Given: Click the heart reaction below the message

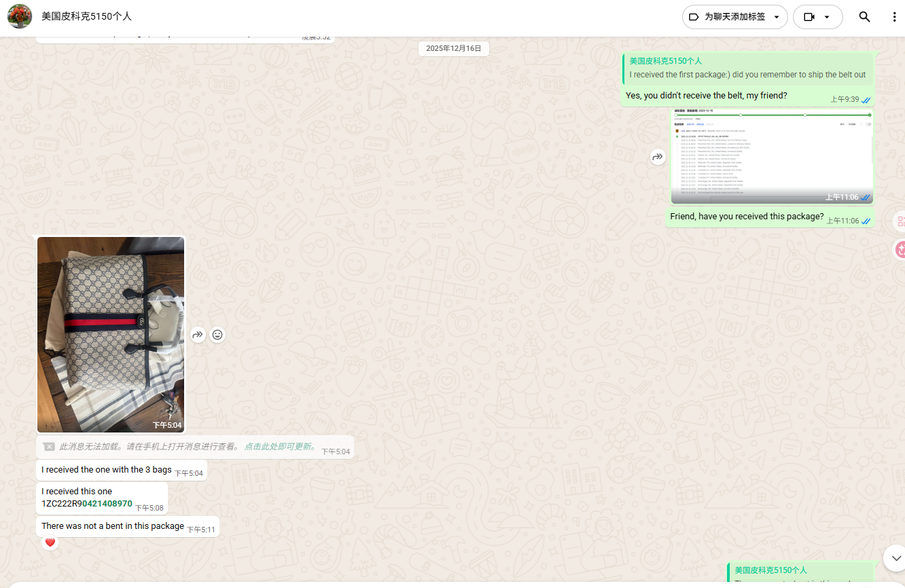Looking at the screenshot, I should click(50, 543).
